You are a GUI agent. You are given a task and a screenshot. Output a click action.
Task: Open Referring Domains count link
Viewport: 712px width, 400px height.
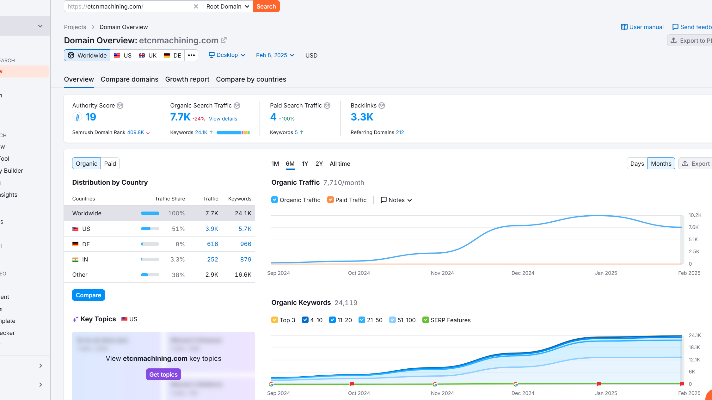point(400,133)
